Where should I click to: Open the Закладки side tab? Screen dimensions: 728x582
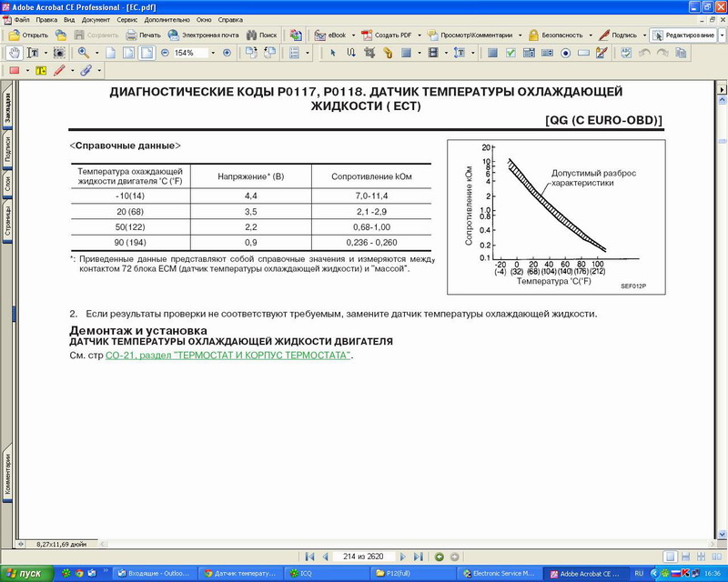point(7,106)
